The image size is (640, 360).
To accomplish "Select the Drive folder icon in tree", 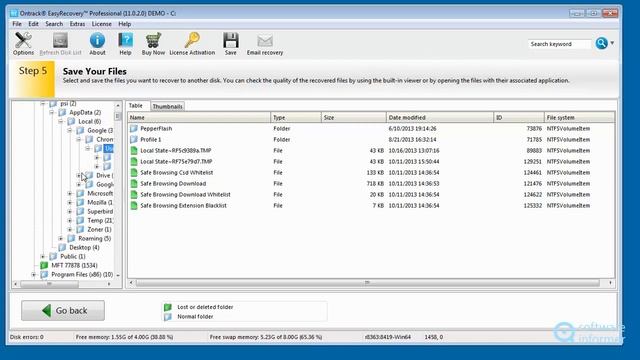I will pos(89,176).
